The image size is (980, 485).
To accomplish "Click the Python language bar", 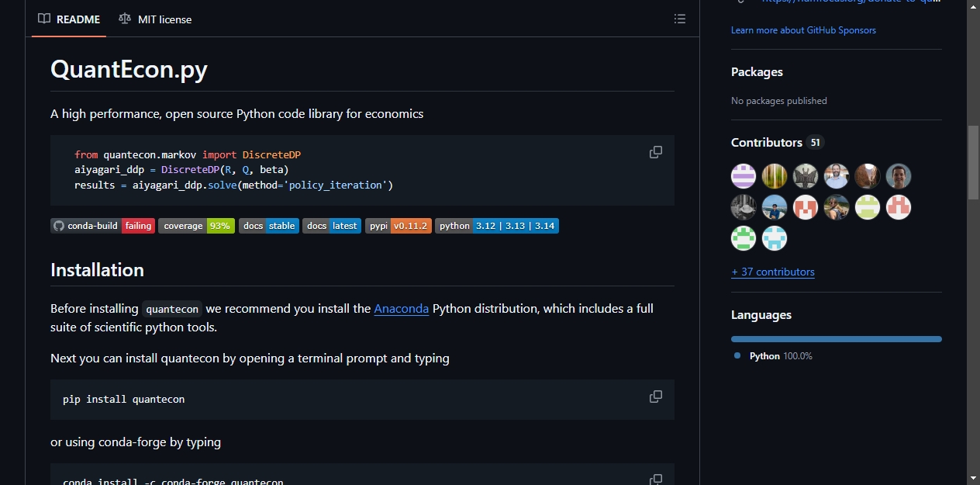I will pyautogui.click(x=837, y=339).
